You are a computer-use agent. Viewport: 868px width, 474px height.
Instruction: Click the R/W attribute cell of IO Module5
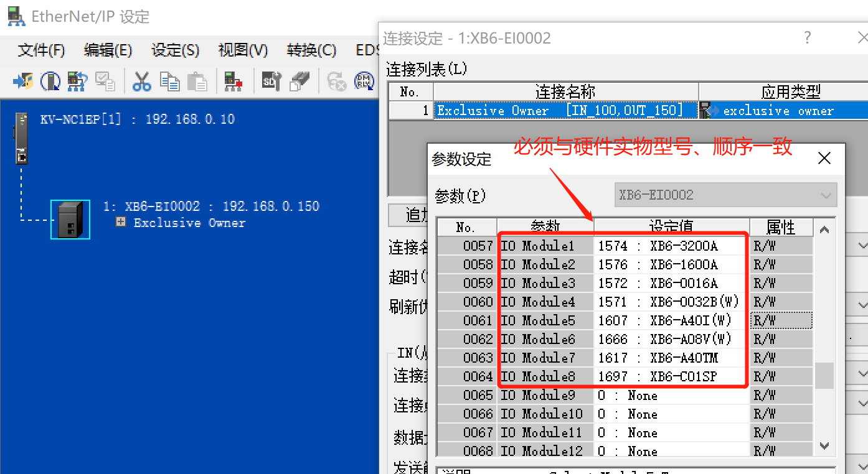coord(781,320)
